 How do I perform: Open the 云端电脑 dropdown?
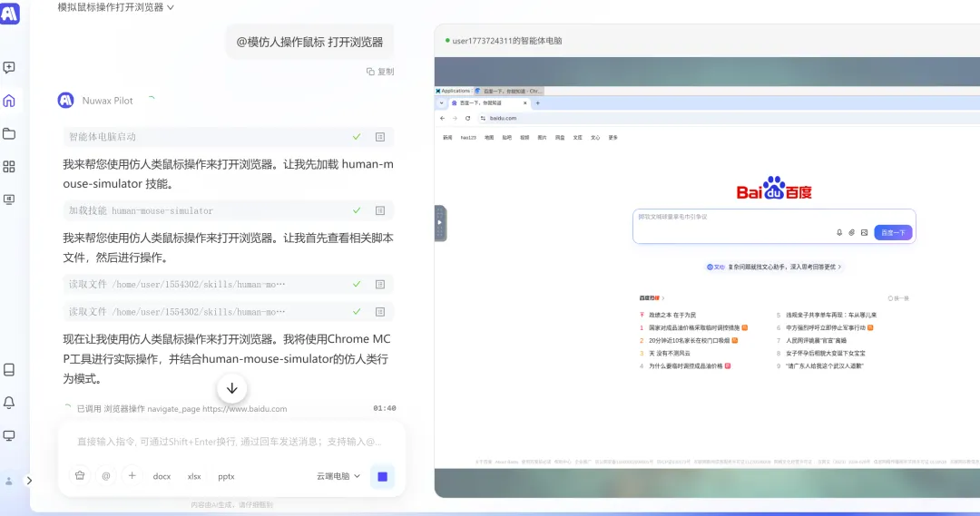click(338, 476)
